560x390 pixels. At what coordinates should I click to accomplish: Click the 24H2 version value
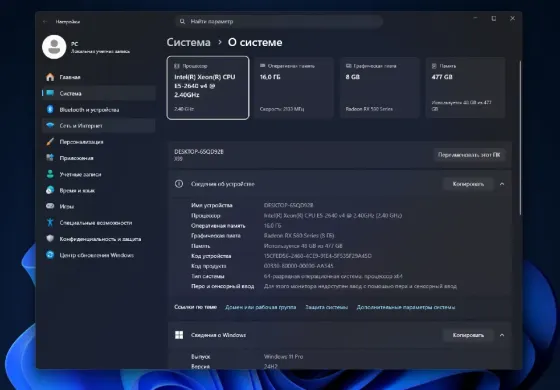coord(270,366)
